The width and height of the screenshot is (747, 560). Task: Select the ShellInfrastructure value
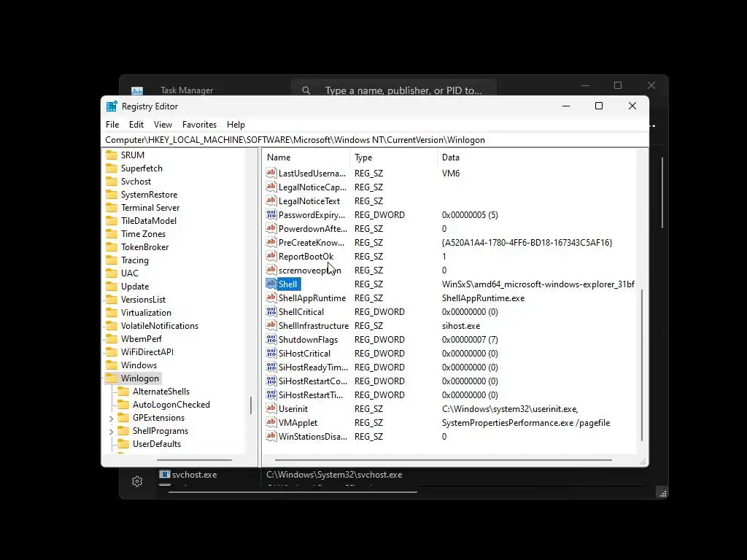coord(314,325)
